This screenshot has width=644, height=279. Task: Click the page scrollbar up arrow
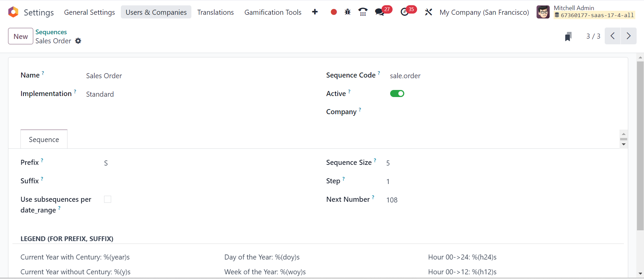point(640,57)
